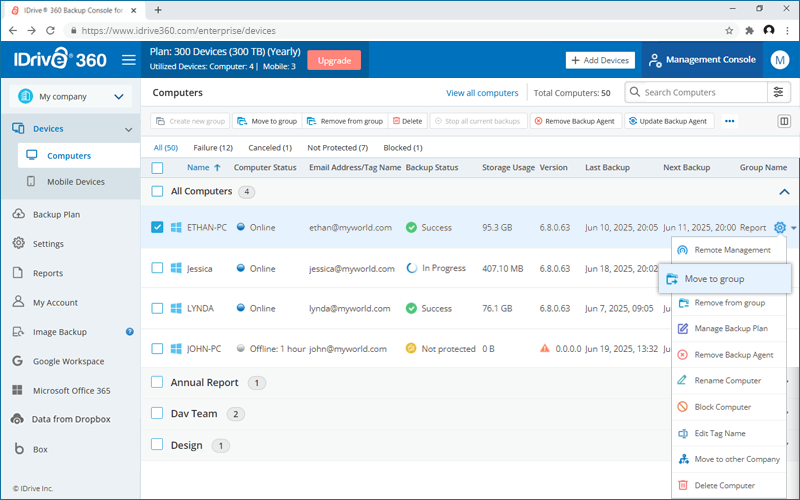Open Management Console
Image resolution: width=800 pixels, height=500 pixels.
pos(702,60)
